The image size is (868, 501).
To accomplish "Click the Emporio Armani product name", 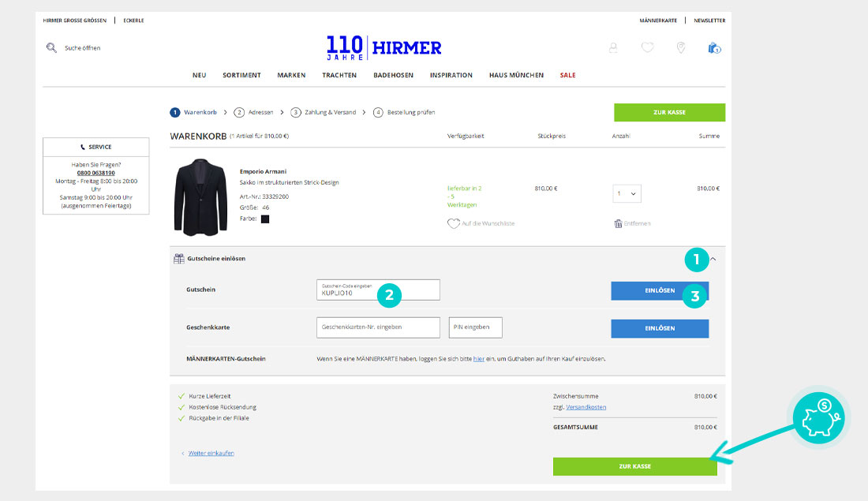I will (263, 172).
